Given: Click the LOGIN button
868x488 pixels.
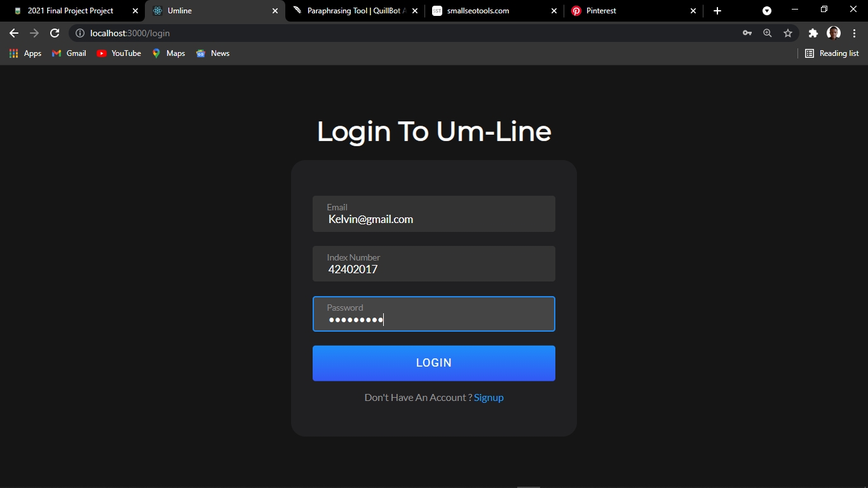Looking at the screenshot, I should (x=433, y=363).
